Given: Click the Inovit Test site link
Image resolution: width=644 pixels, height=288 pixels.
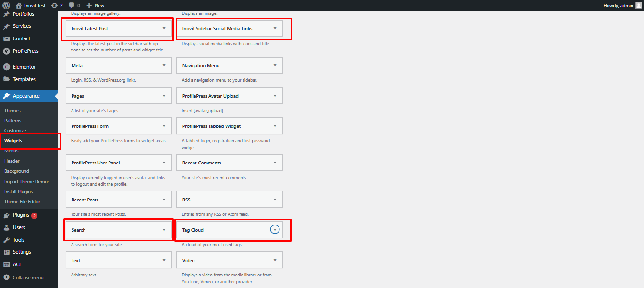Looking at the screenshot, I should 35,5.
